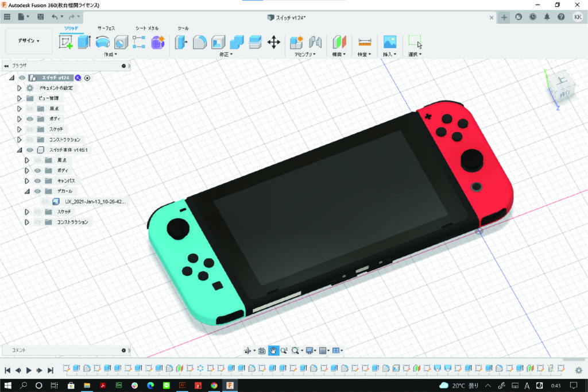This screenshot has width=588, height=392.
Task: Click the Save icon in top bar
Action: coord(40,17)
